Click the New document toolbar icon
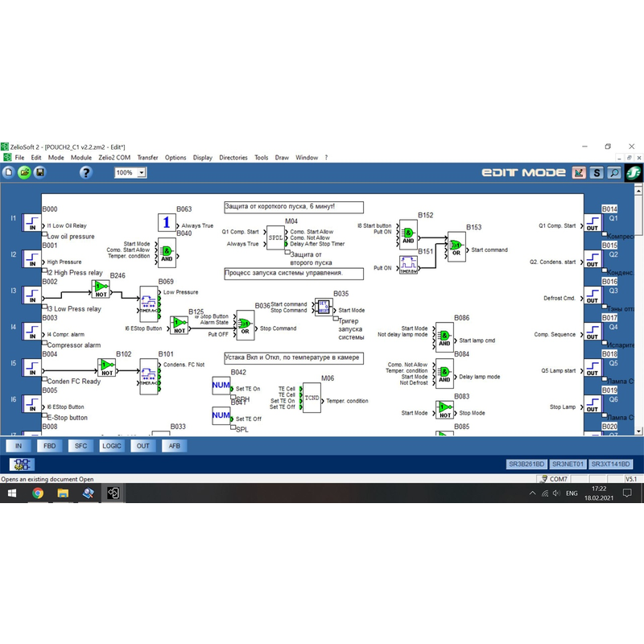 tap(9, 172)
